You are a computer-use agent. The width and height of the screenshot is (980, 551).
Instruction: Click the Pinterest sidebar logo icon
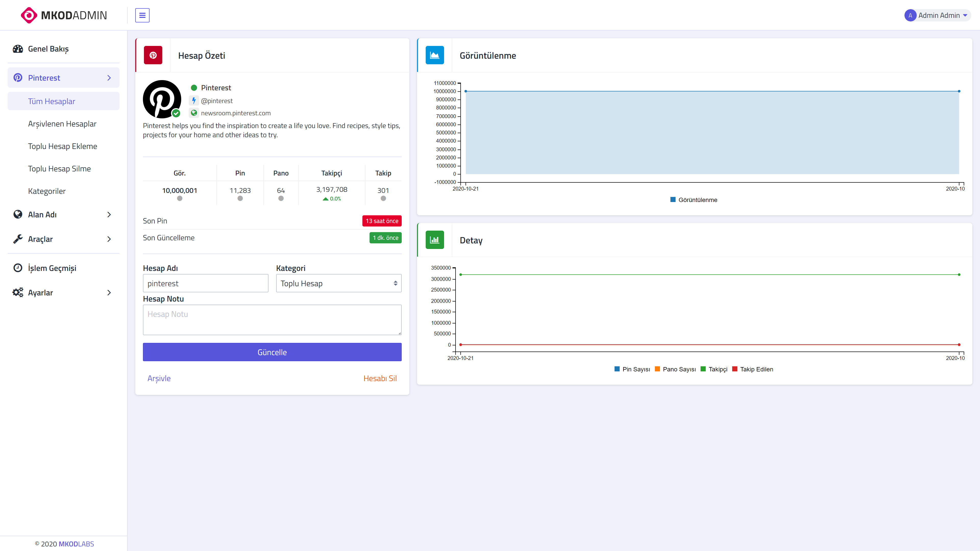pos(18,78)
